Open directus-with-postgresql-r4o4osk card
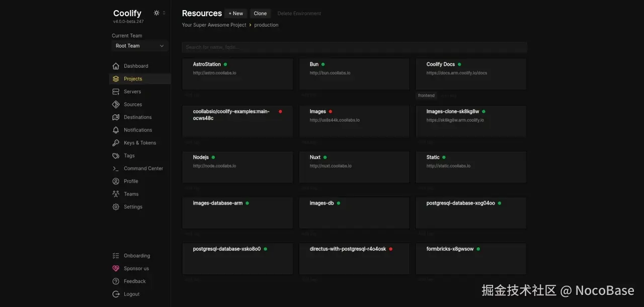 pyautogui.click(x=354, y=259)
